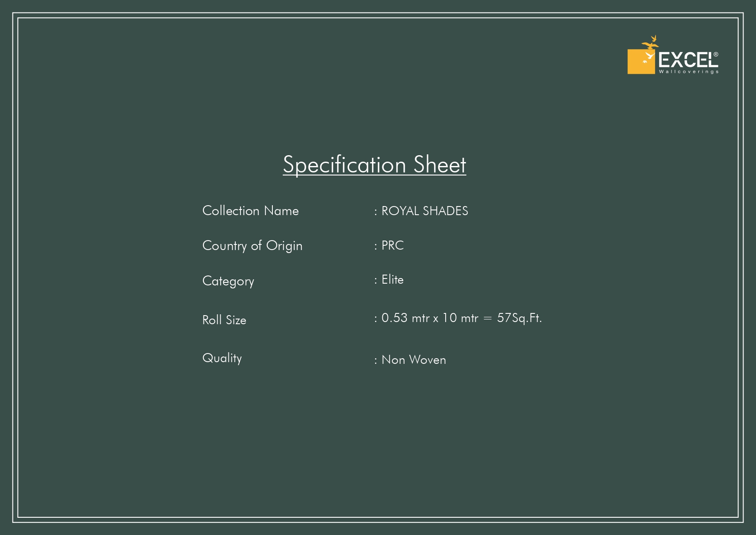Click the 57Sq.Ft. area value

pos(519,318)
